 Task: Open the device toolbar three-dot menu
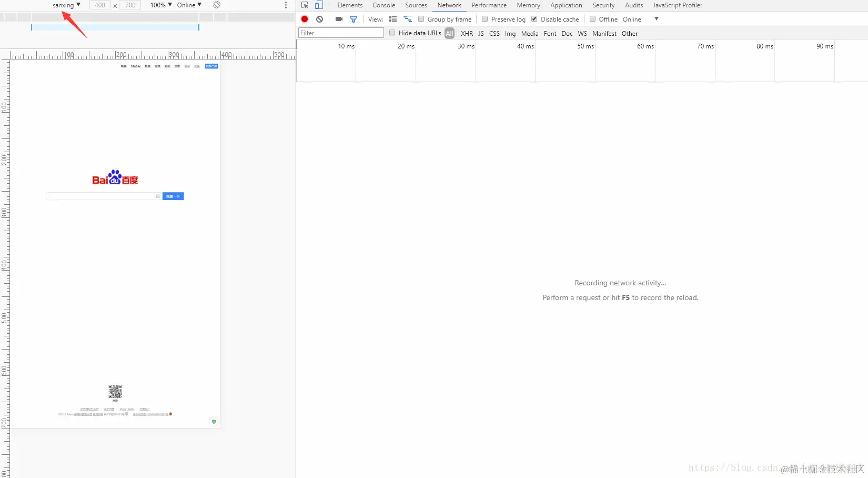pyautogui.click(x=286, y=5)
